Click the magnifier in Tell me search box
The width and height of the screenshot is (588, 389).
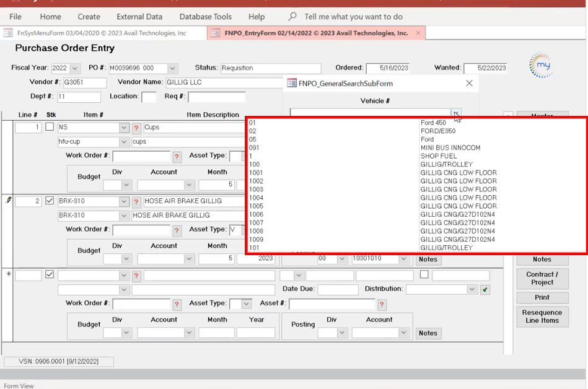(x=292, y=17)
